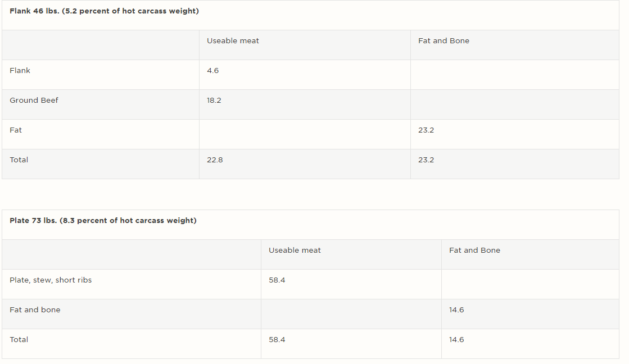The height and width of the screenshot is (364, 629).
Task: Select the Fat and Bone header in Plate table
Action: (474, 251)
